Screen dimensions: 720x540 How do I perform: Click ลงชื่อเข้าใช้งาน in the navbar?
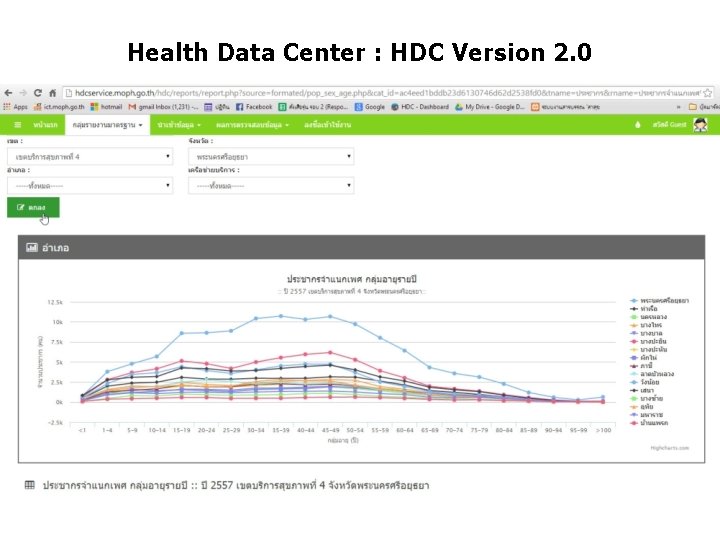click(x=327, y=125)
